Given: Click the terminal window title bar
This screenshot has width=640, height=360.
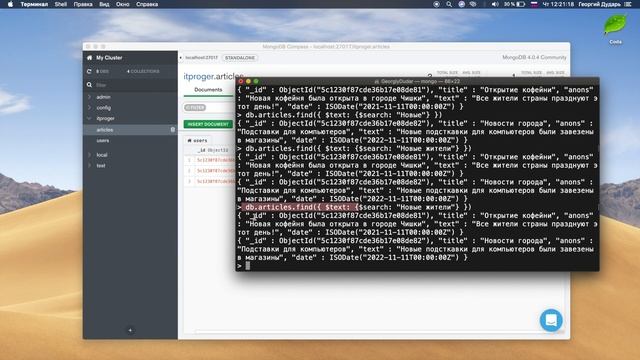Looking at the screenshot, I should 417,81.
